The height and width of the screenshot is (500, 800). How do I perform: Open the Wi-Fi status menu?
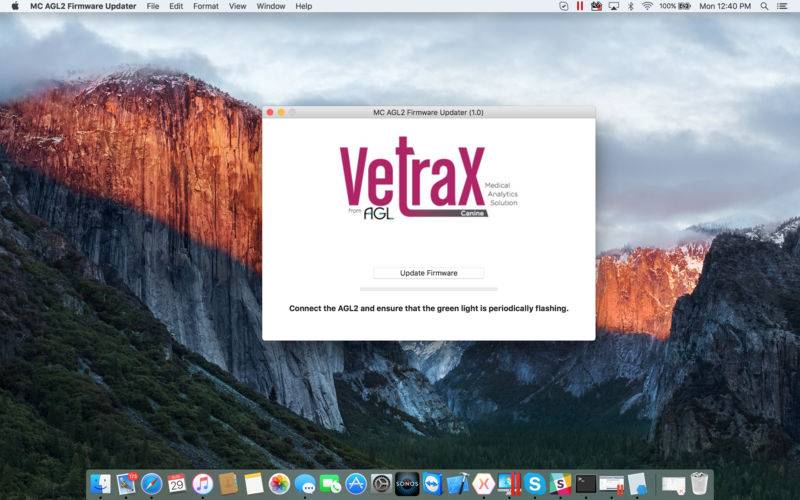pyautogui.click(x=647, y=6)
